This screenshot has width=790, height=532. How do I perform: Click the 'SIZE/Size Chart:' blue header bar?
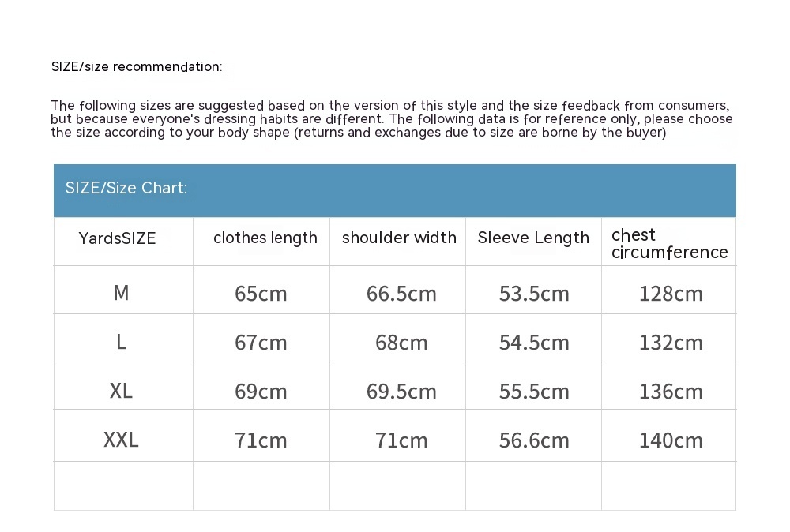[394, 189]
